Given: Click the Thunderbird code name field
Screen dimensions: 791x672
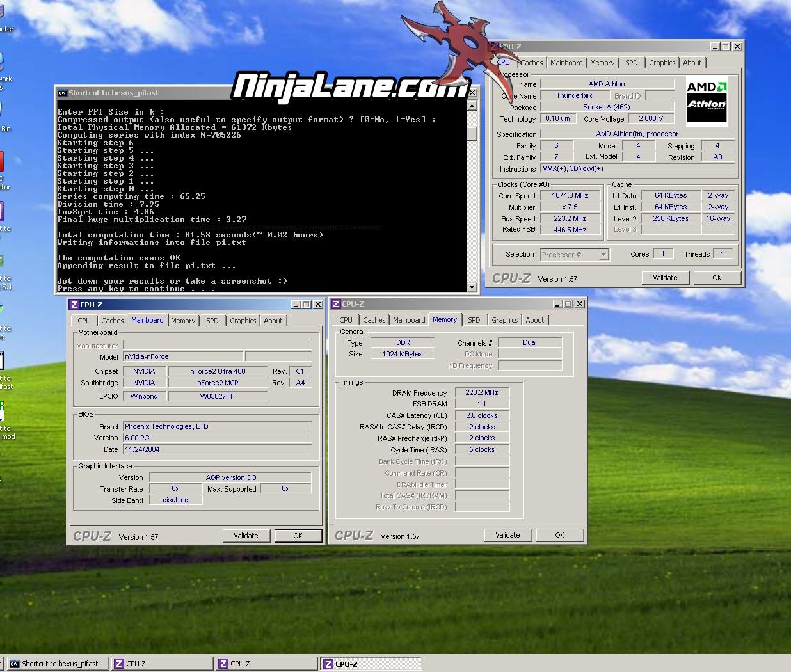Looking at the screenshot, I should 575,95.
